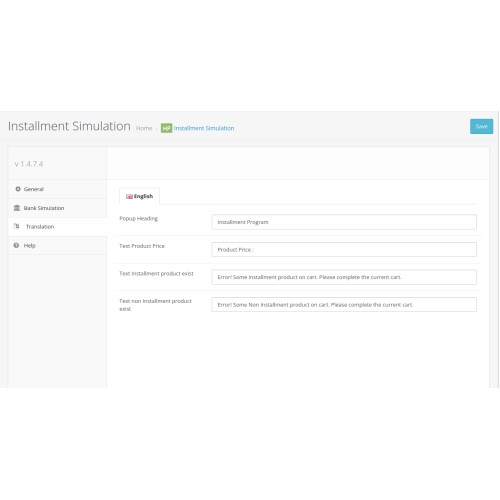The height and width of the screenshot is (500, 500).
Task: Save the installment simulation settings
Action: (x=481, y=126)
